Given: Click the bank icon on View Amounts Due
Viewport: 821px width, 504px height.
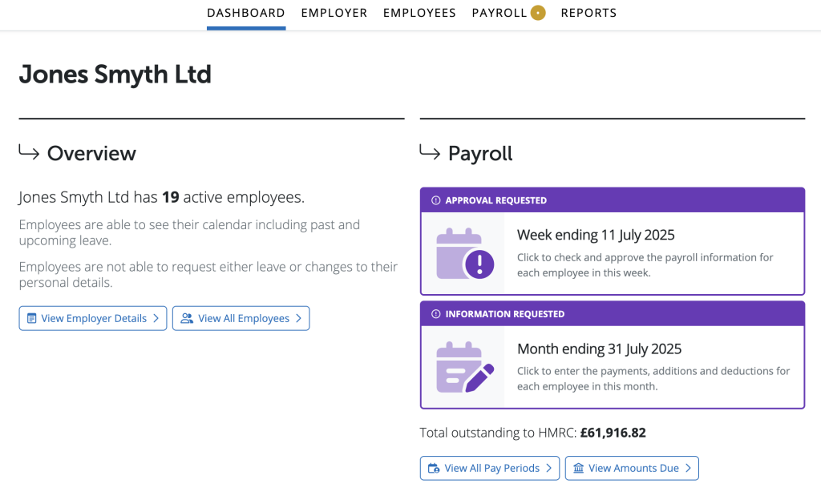Looking at the screenshot, I should [578, 468].
